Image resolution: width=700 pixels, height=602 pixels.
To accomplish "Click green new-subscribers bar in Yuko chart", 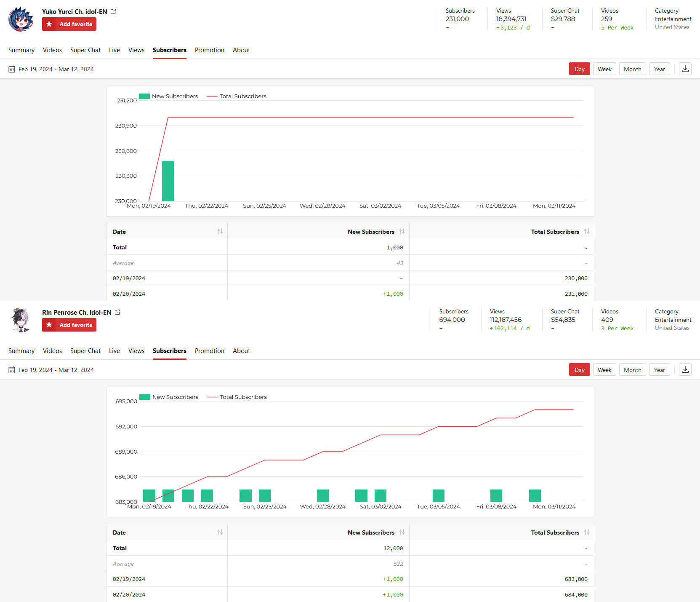I will click(x=168, y=181).
